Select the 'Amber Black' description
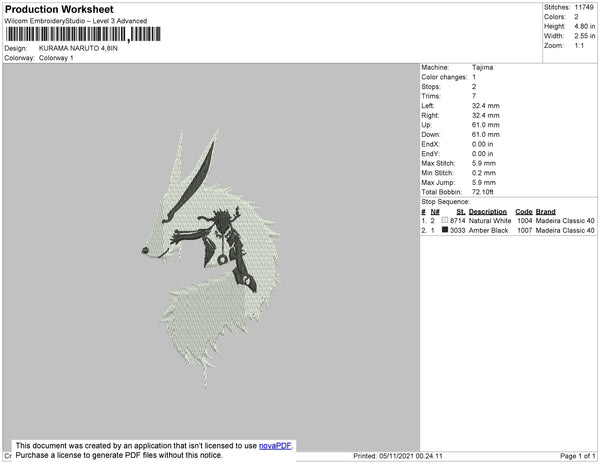 point(488,230)
